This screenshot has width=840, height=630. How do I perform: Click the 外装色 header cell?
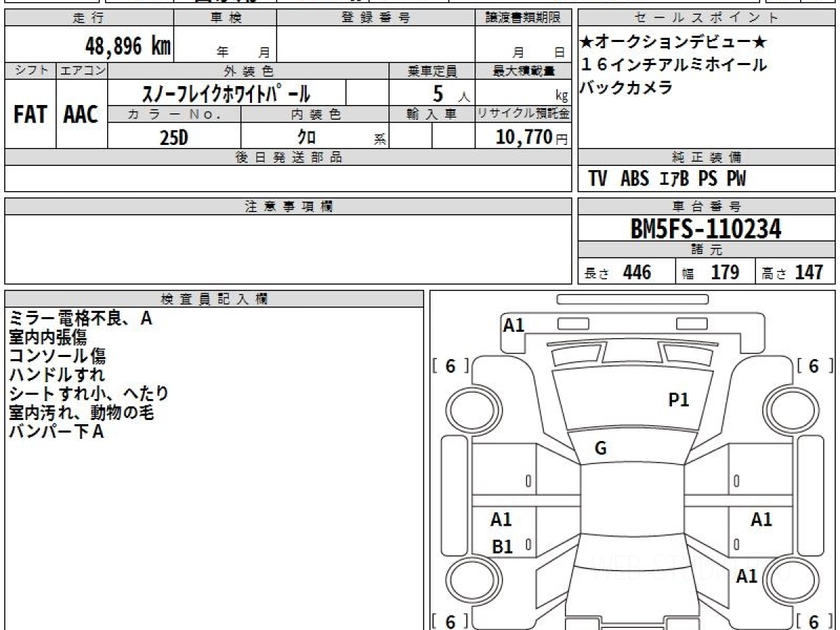pos(248,71)
